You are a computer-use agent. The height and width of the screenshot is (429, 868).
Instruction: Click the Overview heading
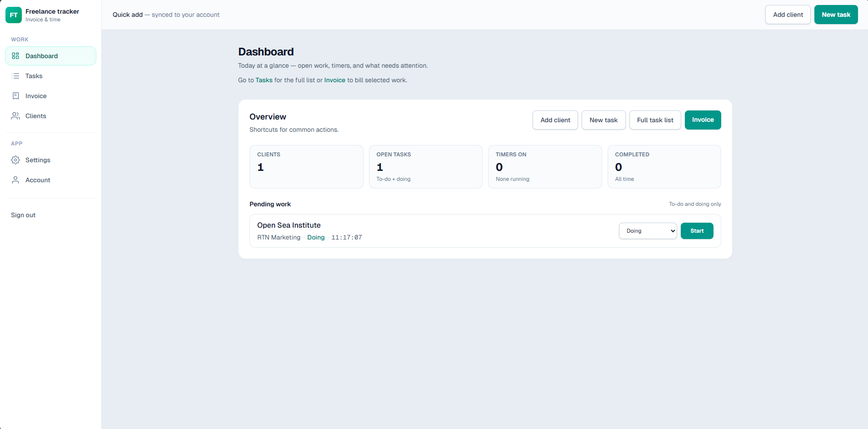268,117
